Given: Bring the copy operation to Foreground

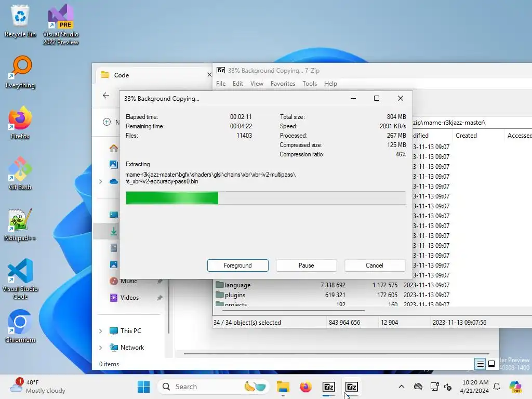Looking at the screenshot, I should 237,265.
